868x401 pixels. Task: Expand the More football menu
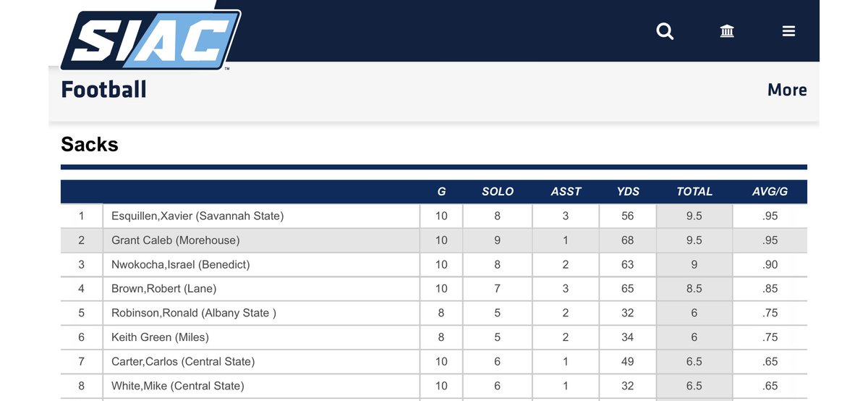[787, 90]
